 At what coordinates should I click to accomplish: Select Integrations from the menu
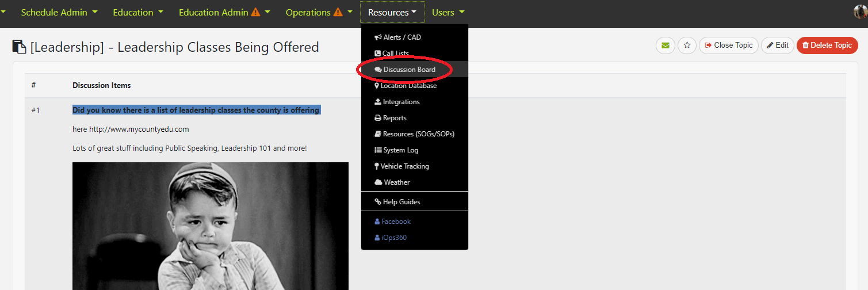[x=415, y=102]
